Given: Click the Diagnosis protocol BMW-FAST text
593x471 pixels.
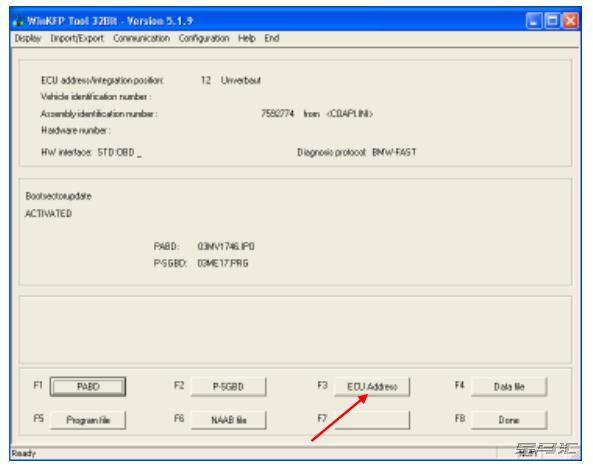Looking at the screenshot, I should [x=357, y=152].
